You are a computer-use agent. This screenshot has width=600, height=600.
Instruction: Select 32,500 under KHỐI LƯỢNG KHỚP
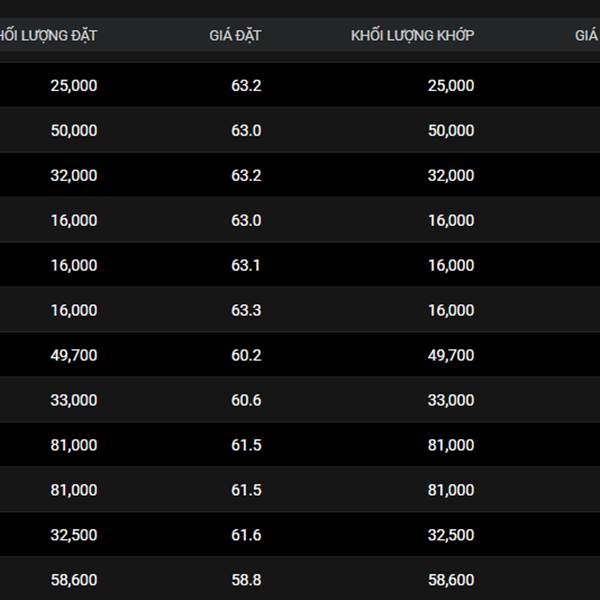click(451, 535)
